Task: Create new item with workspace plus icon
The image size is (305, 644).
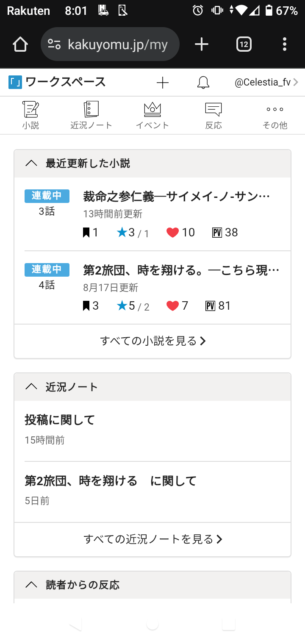Action: pyautogui.click(x=163, y=83)
